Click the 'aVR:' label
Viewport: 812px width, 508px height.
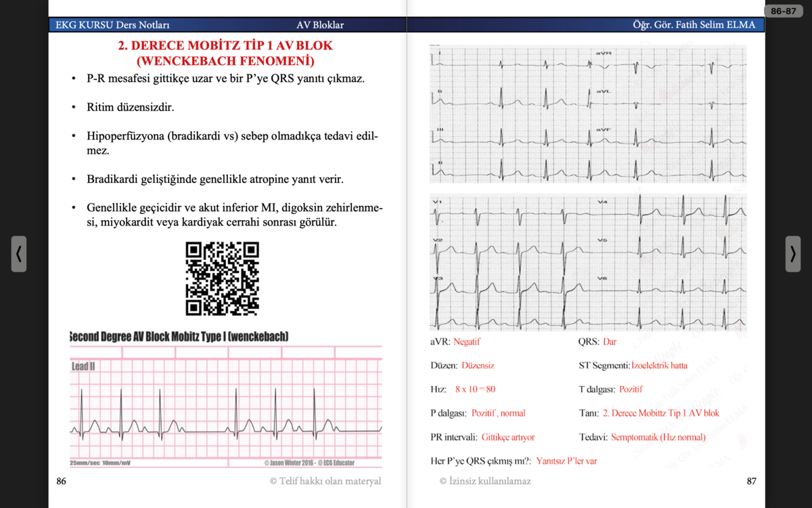coord(440,341)
